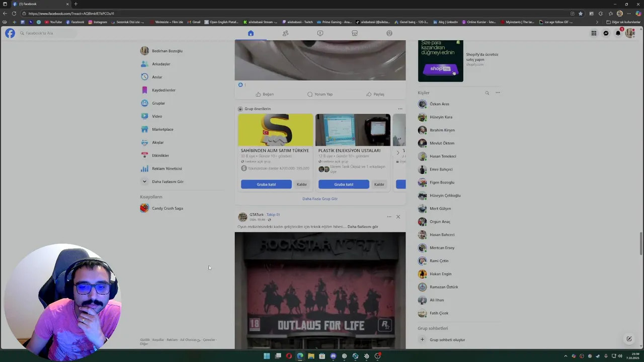Screen dimensions: 644x362
Task: Click the browser bookmark star icon
Action: [581, 14]
